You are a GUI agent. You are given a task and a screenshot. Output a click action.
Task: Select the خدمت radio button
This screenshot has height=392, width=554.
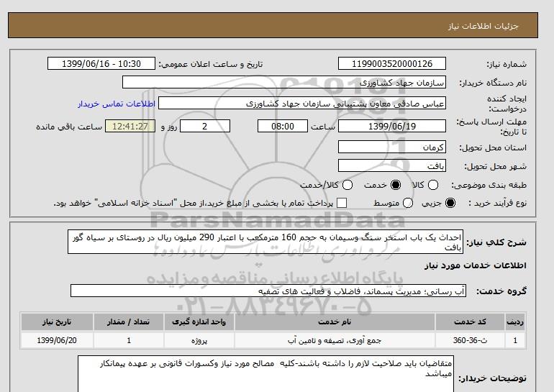click(396, 185)
